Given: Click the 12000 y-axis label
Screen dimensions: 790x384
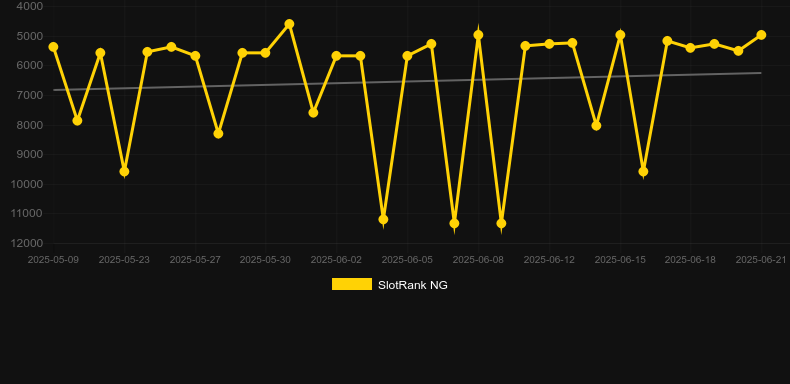Looking at the screenshot, I should [27, 243].
